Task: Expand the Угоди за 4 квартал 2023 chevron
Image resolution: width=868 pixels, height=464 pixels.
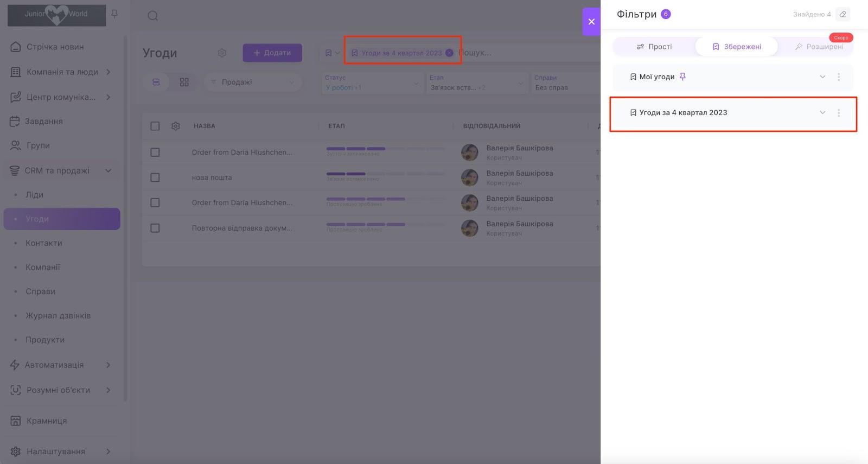Action: pos(822,113)
